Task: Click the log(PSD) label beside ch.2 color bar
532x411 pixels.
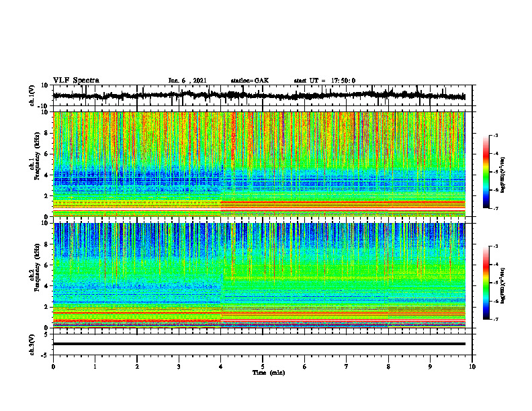Action: pos(503,285)
